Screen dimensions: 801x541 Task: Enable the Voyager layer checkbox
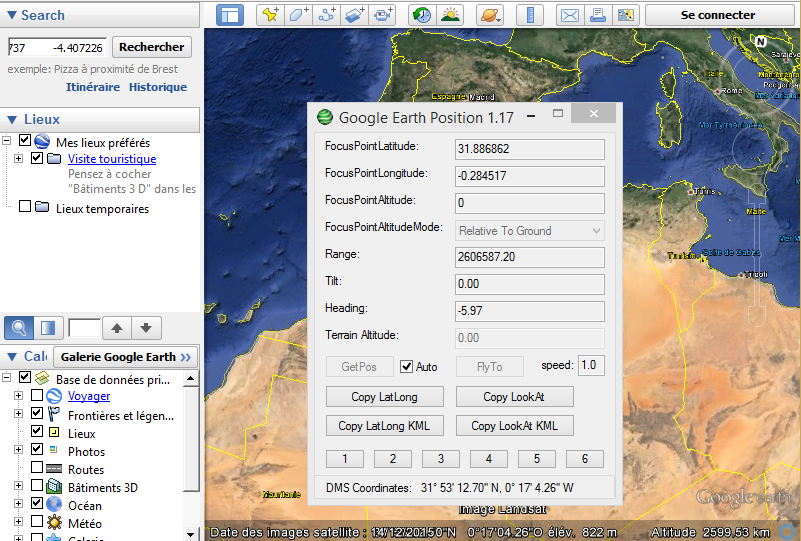click(x=37, y=395)
